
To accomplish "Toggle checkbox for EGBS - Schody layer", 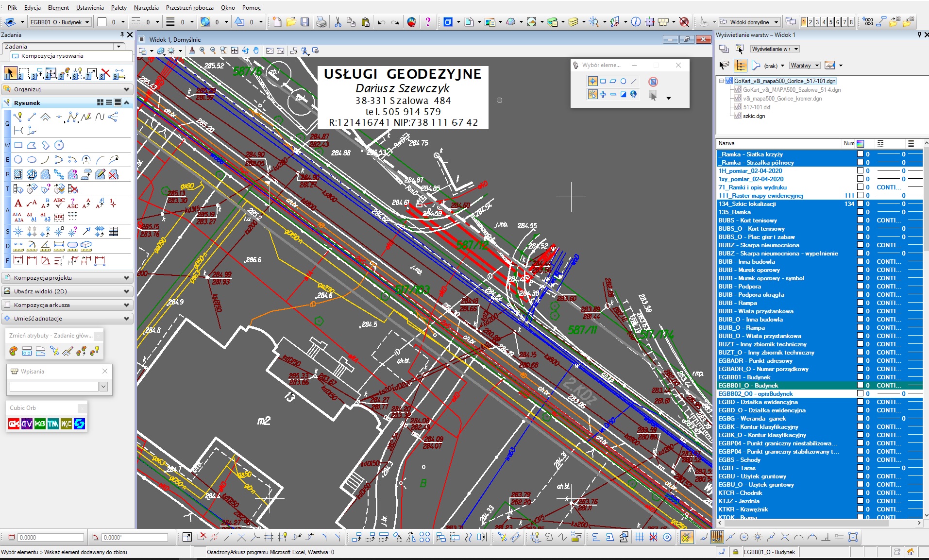I will point(860,459).
